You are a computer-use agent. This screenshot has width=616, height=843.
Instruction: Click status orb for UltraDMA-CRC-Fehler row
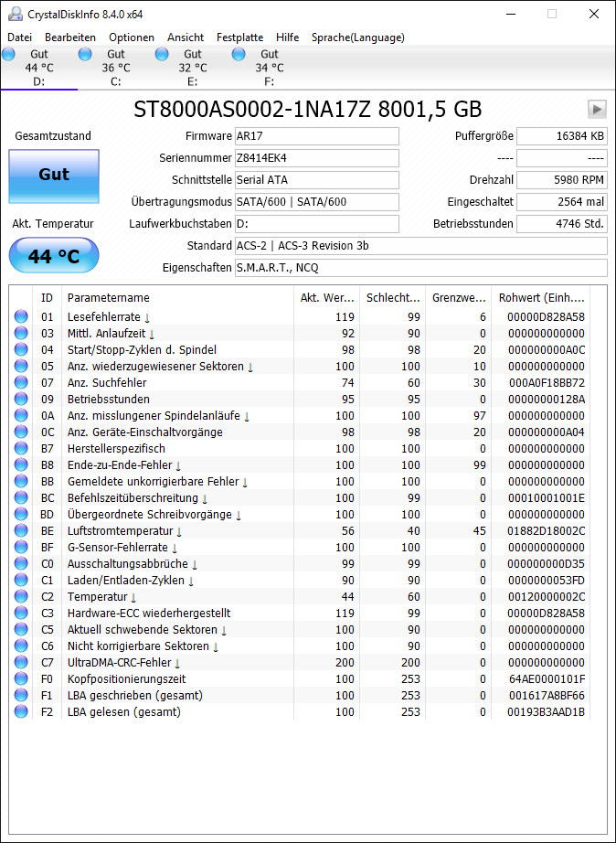(21, 662)
